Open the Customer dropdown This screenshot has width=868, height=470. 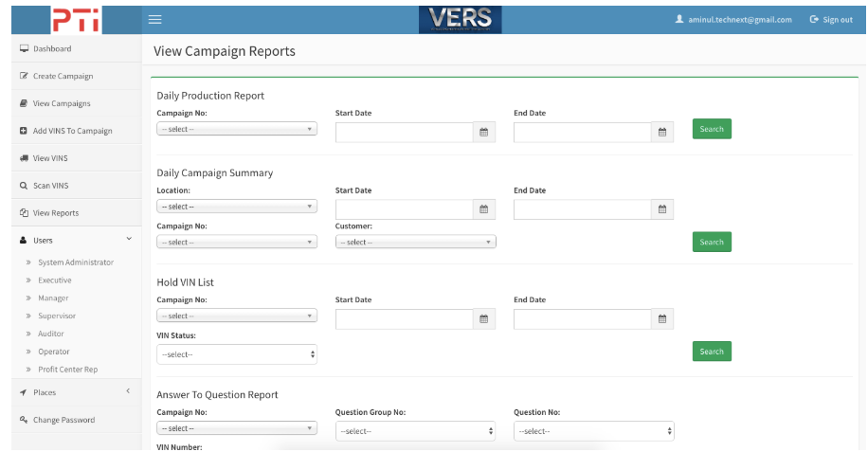[415, 243]
